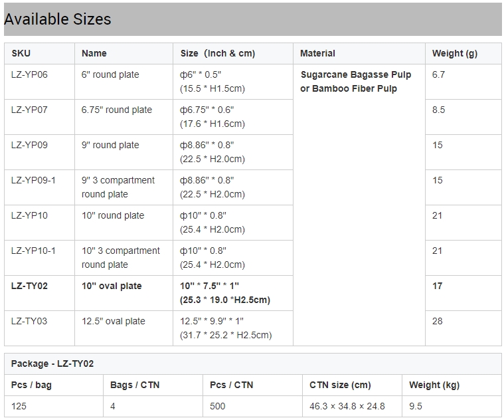Viewport: 504px width, 420px height.
Task: Click the Weight (g) column header
Action: click(454, 53)
